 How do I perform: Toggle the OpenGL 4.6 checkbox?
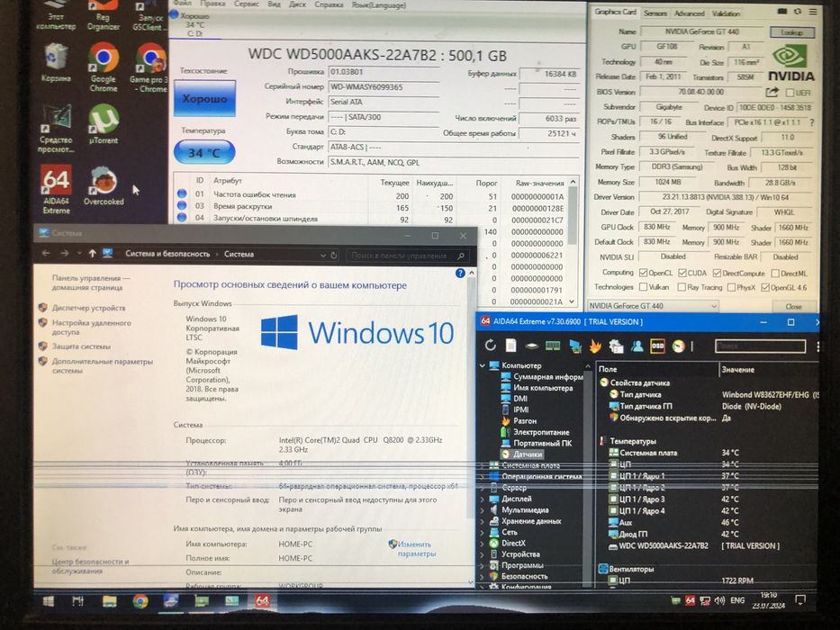click(765, 288)
